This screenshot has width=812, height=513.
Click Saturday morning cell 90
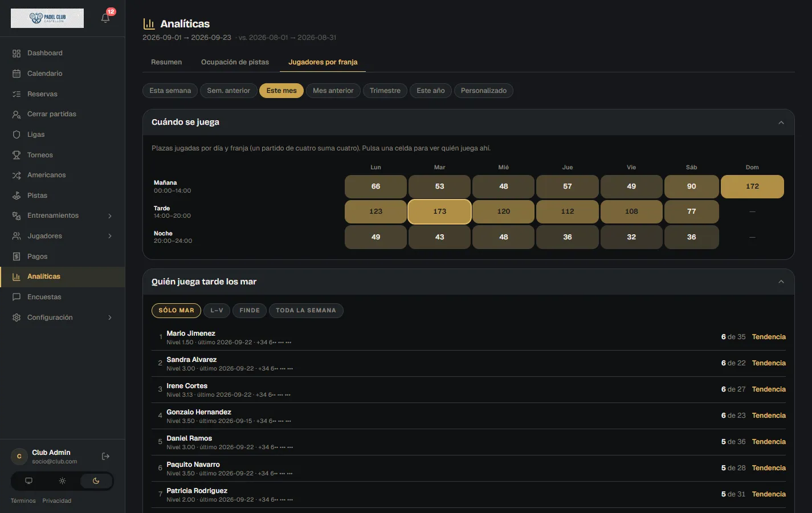tap(691, 186)
